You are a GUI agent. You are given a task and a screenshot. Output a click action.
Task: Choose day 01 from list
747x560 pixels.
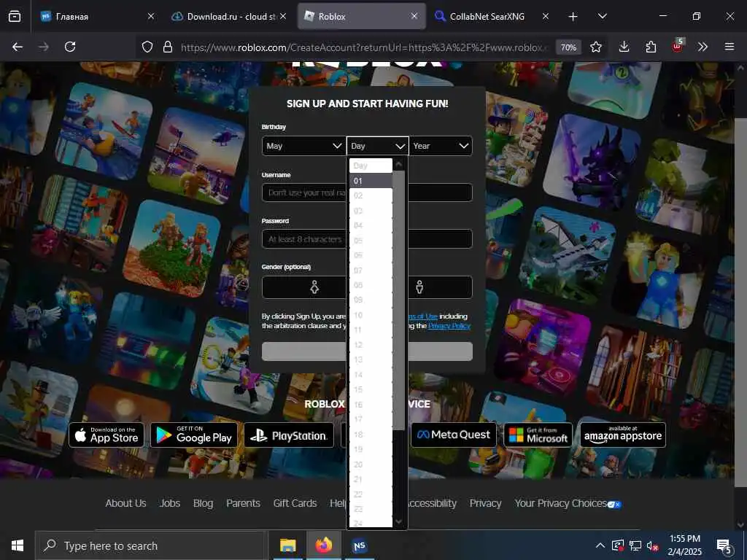click(x=371, y=181)
